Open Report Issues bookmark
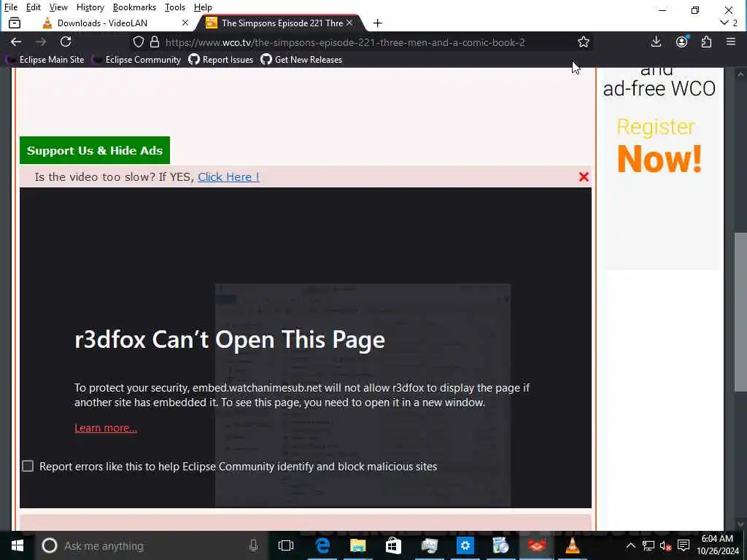This screenshot has width=747, height=560. [x=221, y=60]
